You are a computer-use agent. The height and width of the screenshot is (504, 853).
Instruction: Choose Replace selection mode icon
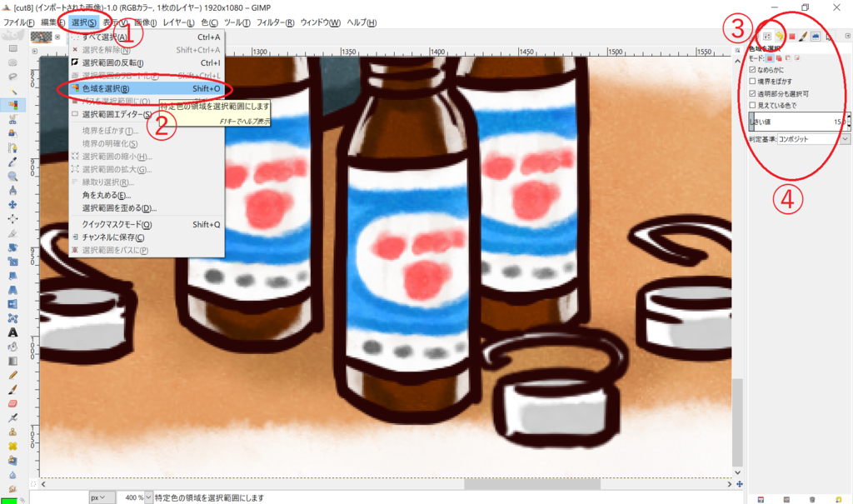[770, 58]
